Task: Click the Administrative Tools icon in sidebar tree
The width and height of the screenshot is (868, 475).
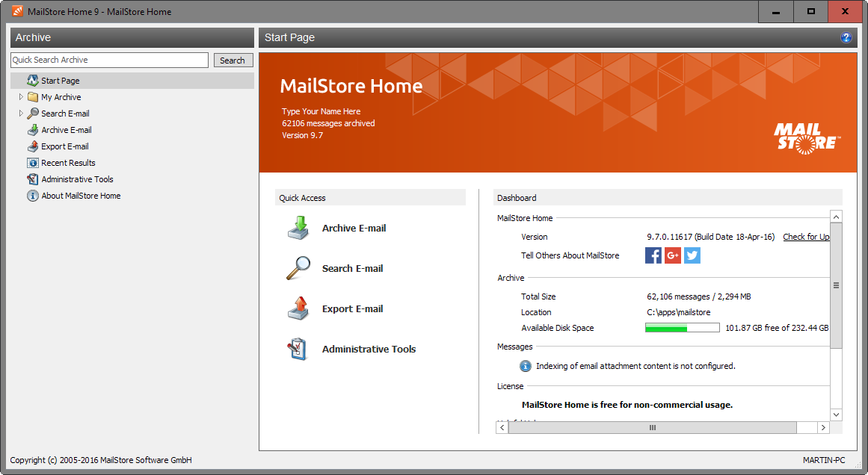Action: click(x=33, y=179)
